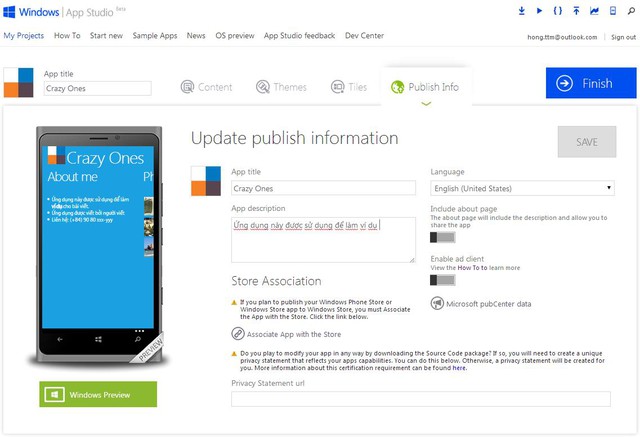Toggle the Enable ad client switch

click(442, 280)
